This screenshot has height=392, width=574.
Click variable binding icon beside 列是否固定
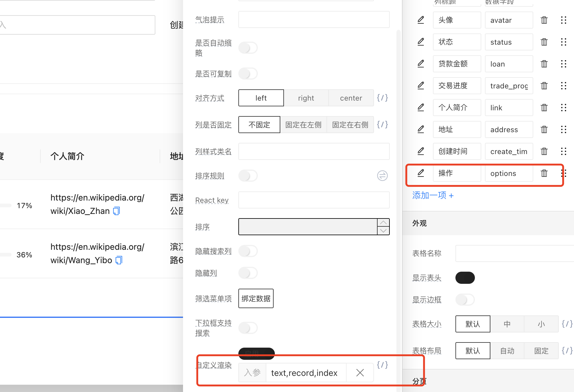[382, 125]
